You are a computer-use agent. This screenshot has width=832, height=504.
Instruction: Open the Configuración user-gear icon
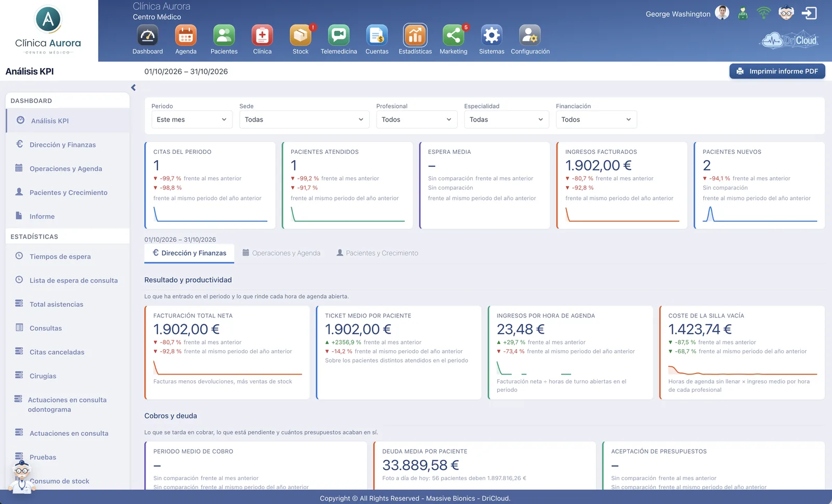point(530,35)
